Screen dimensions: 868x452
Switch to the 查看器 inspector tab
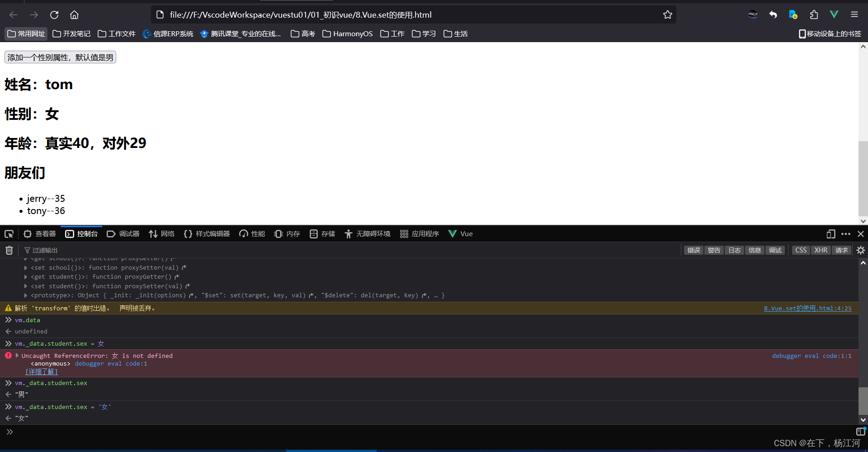click(40, 234)
